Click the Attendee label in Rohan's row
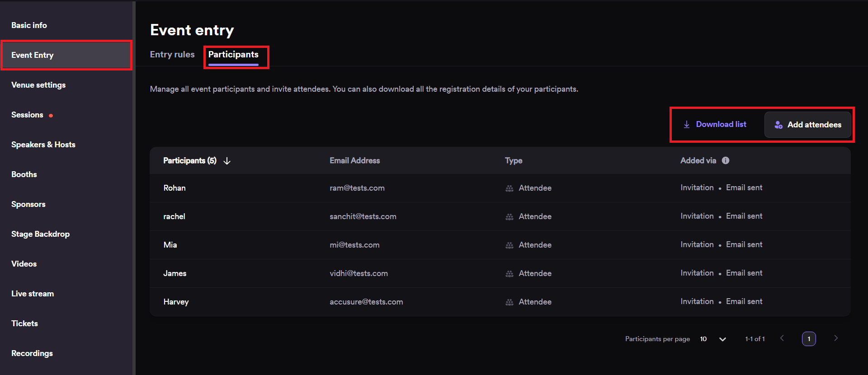Viewport: 868px width, 375px height. pyautogui.click(x=535, y=188)
